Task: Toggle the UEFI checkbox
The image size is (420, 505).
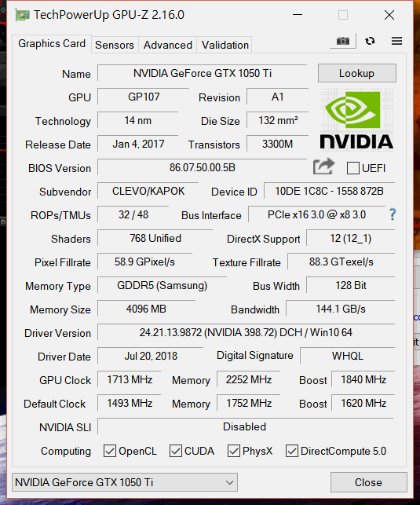Action: coord(352,168)
